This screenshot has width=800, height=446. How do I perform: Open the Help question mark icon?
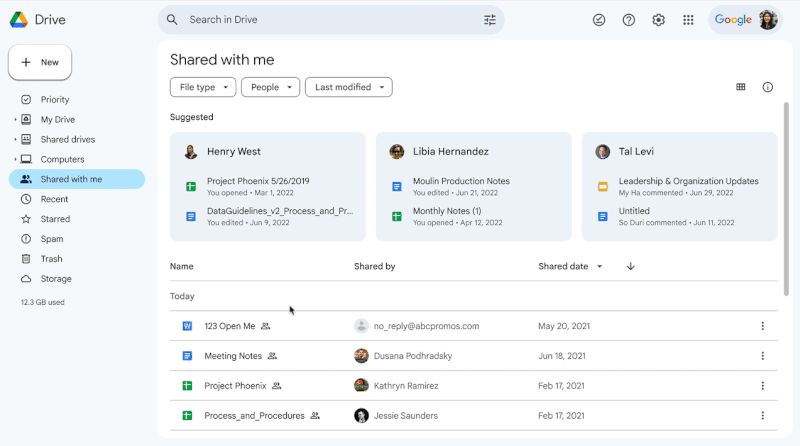pyautogui.click(x=629, y=20)
